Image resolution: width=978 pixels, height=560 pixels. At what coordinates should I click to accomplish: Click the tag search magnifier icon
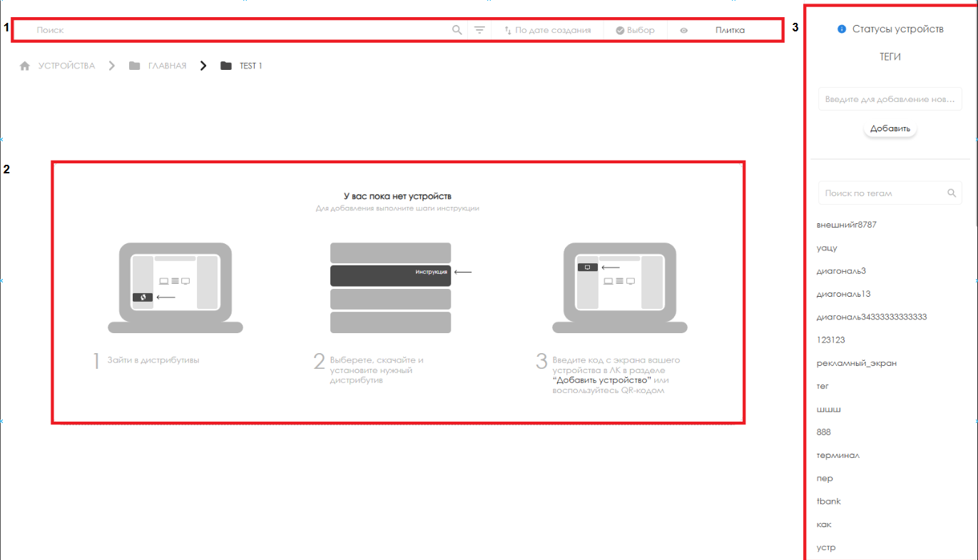tap(951, 193)
